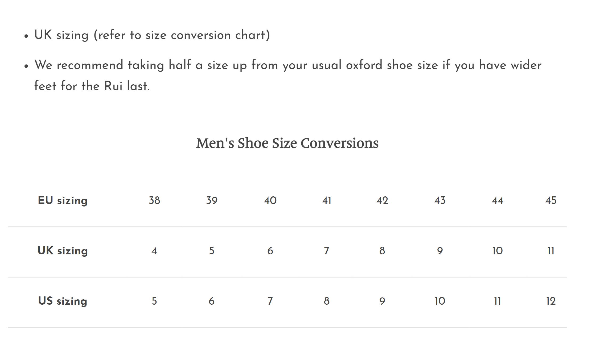Image resolution: width=608 pixels, height=364 pixels.
Task: Select the 'EU sizing' row label
Action: [63, 200]
